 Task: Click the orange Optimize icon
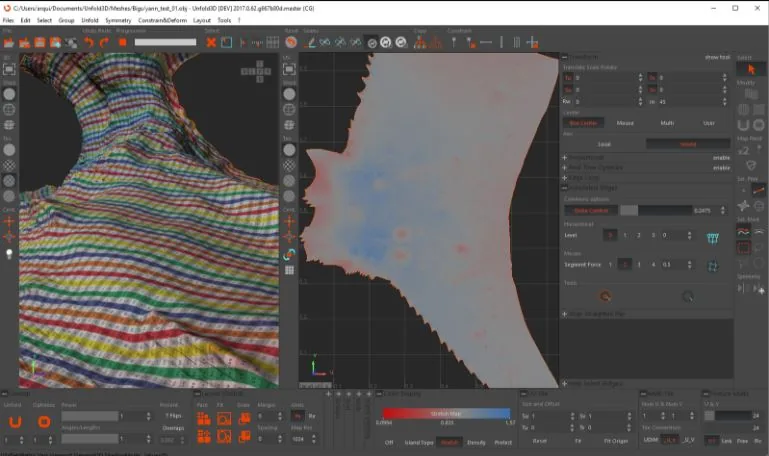44,422
